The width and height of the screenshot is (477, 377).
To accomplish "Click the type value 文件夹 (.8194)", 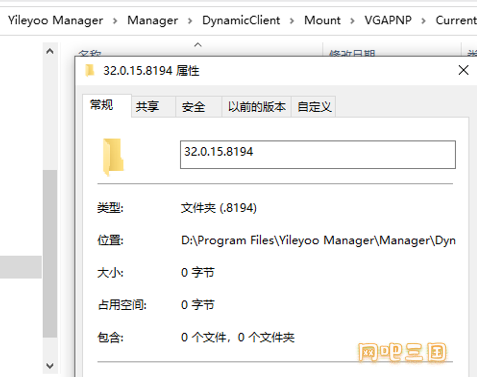I will (x=219, y=208).
